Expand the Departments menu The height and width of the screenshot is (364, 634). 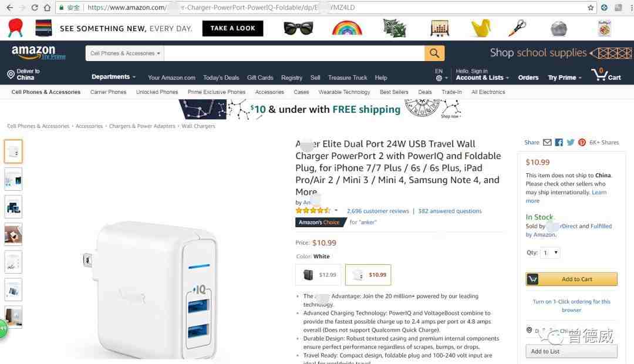114,77
